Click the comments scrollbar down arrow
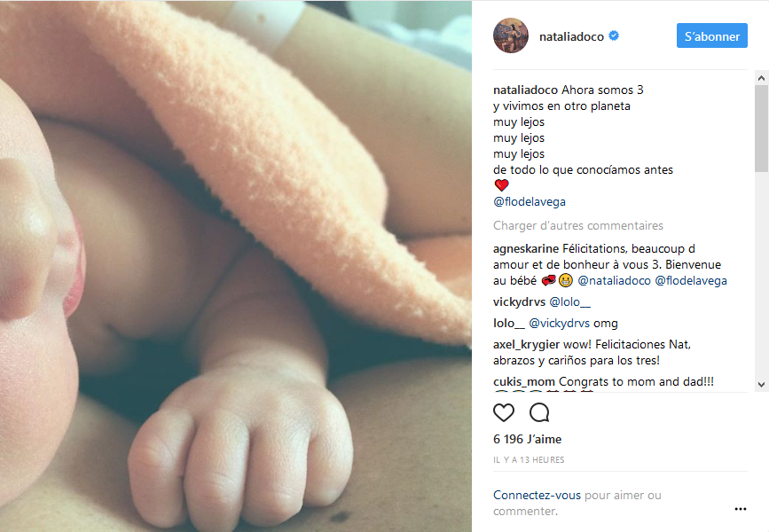 click(x=761, y=385)
